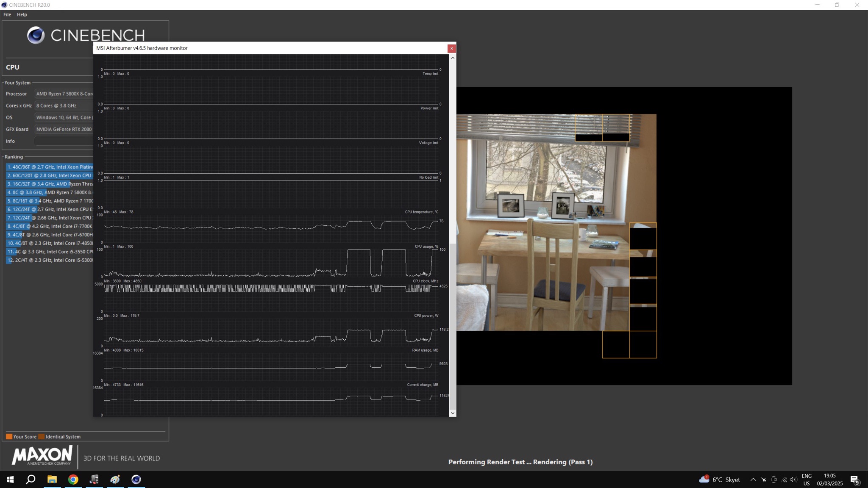Screen dimensions: 868x488
Task: Open the Windows Start menu
Action: (10, 480)
